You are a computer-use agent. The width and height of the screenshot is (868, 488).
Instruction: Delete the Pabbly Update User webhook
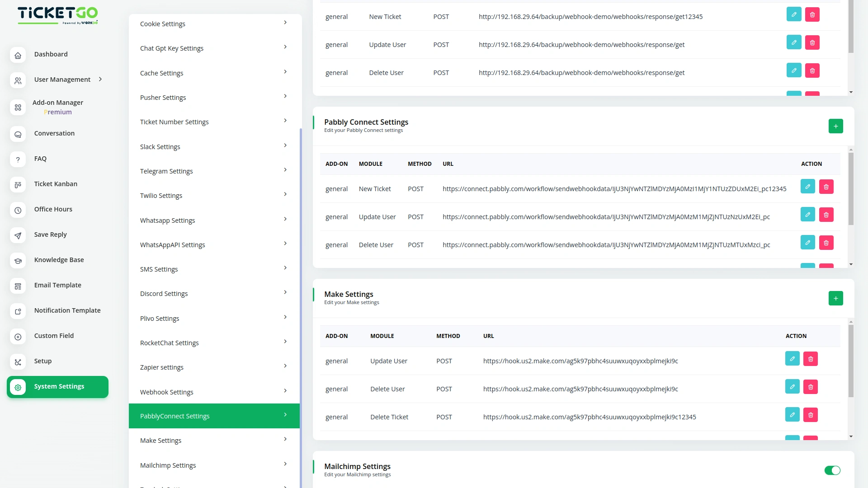tap(826, 215)
